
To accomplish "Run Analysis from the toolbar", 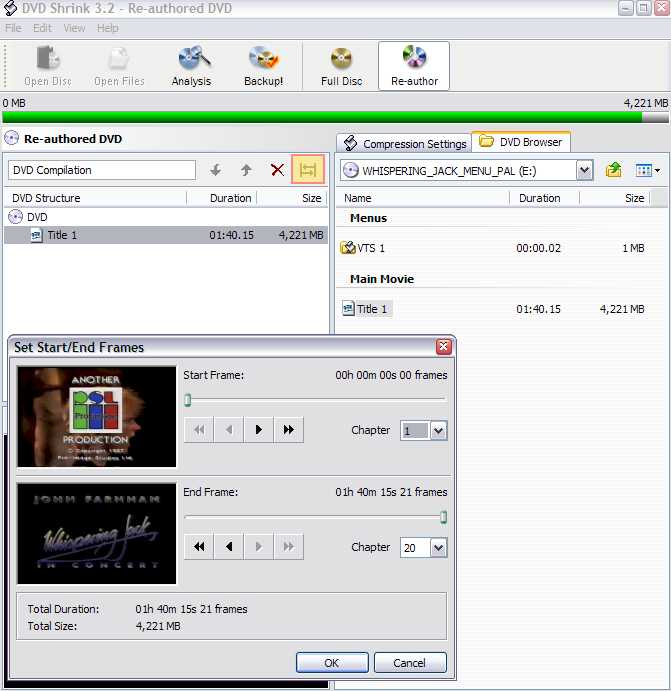I will (191, 67).
